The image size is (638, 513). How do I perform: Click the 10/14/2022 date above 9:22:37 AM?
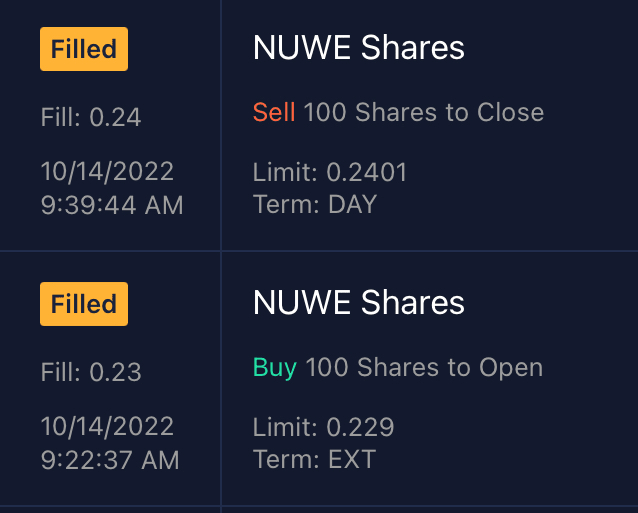107,426
